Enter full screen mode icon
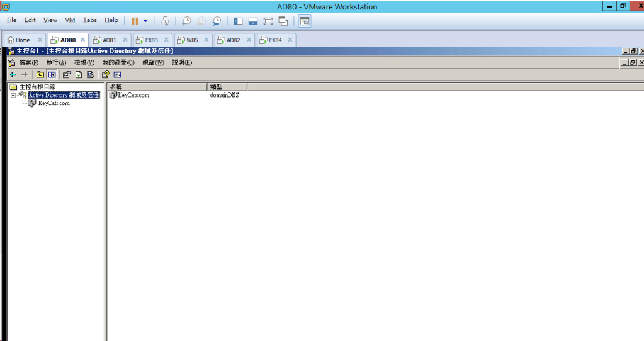Screen dimensions: 644x341 (x=268, y=21)
